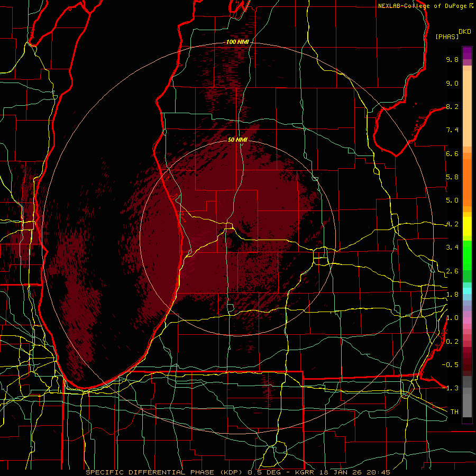Image resolution: width=476 pixels, height=476 pixels.
Task: Click the 1.8 scale value
Action: tap(452, 295)
